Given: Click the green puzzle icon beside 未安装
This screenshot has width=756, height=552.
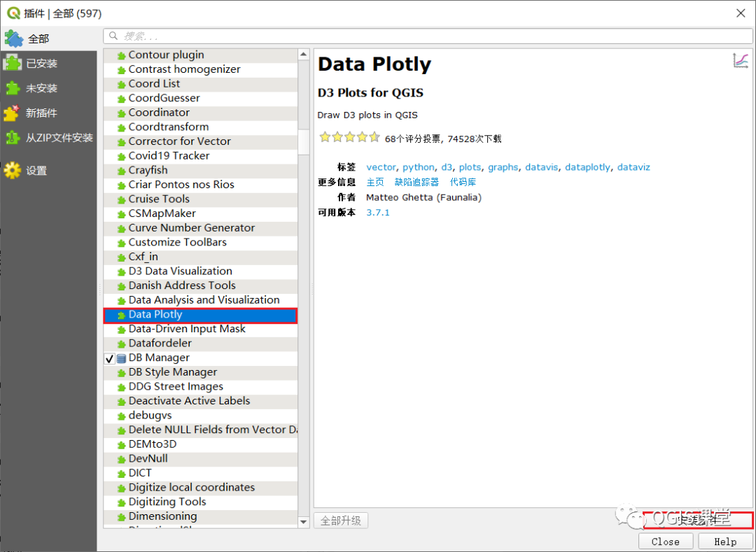Looking at the screenshot, I should 13,88.
